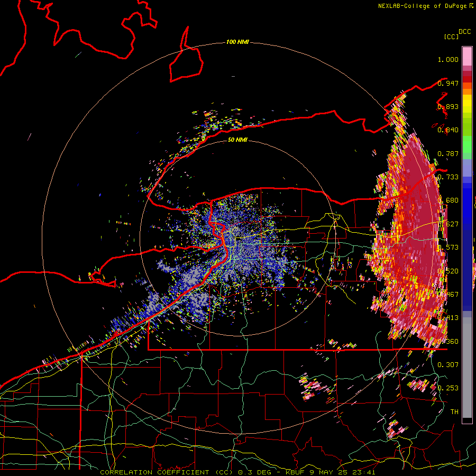Pick the gray swatch near the scale bottom

click(x=467, y=368)
